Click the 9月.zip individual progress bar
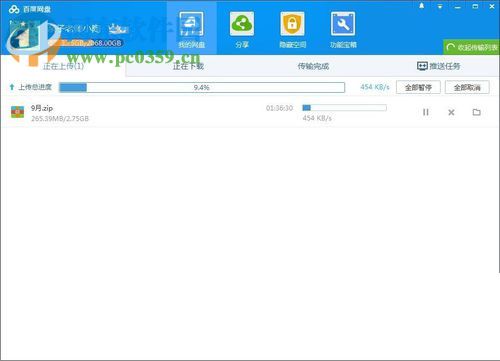 (x=344, y=108)
